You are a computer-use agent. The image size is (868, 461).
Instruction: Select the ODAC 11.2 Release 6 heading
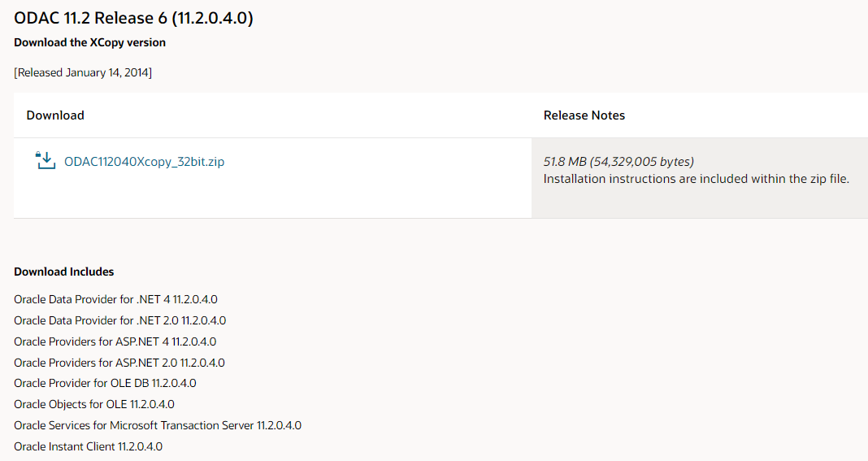[x=133, y=18]
